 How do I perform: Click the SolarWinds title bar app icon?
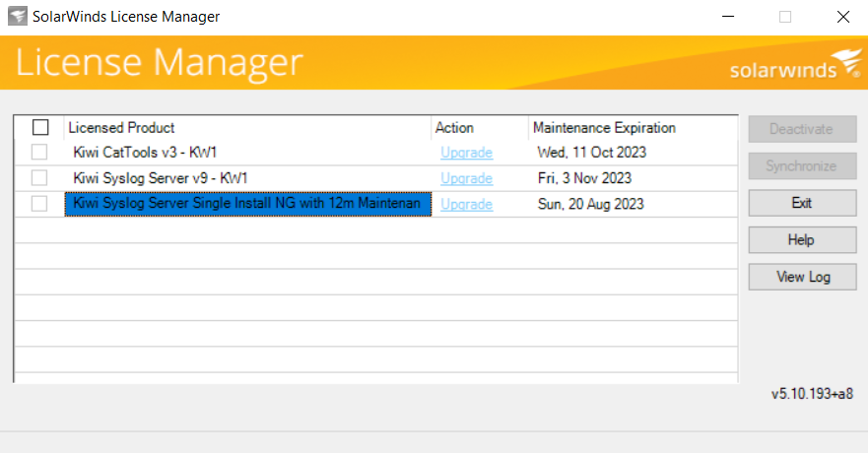click(x=17, y=16)
